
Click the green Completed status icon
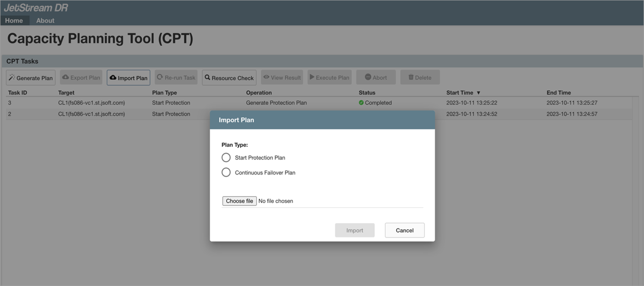pos(361,103)
